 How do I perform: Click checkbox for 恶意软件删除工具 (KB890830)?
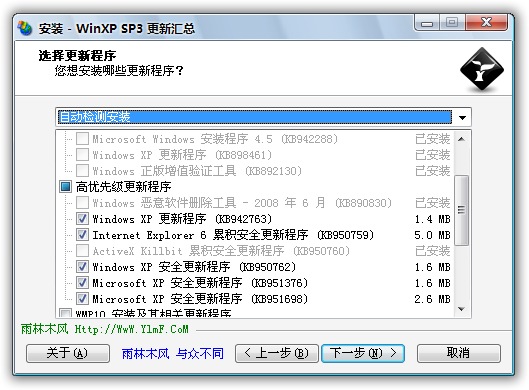(82, 203)
